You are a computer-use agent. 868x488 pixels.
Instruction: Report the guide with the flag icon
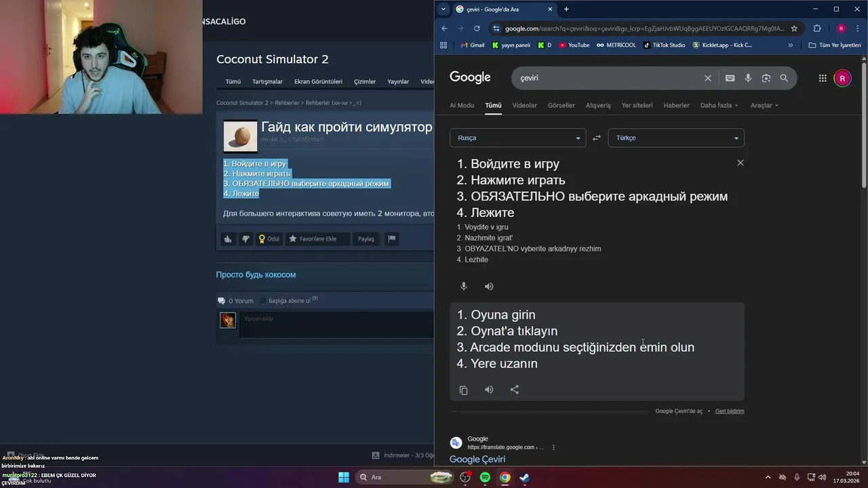(x=391, y=239)
